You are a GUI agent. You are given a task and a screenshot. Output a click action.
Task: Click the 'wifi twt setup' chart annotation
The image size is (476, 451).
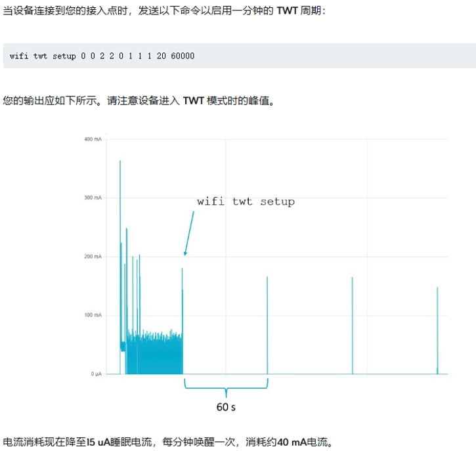tap(246, 202)
